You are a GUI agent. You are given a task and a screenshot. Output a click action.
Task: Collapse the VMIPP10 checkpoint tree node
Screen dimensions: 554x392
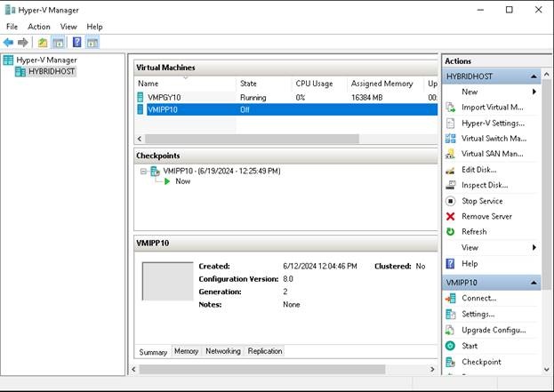[x=143, y=172]
